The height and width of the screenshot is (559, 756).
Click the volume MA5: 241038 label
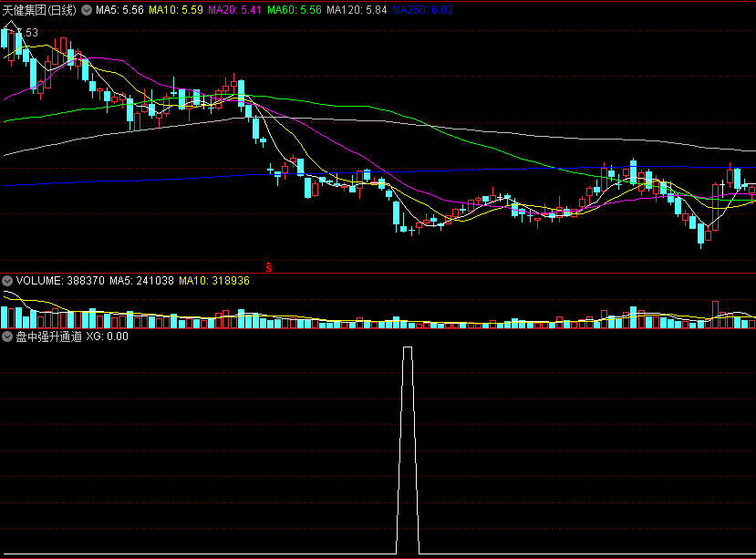(141, 281)
